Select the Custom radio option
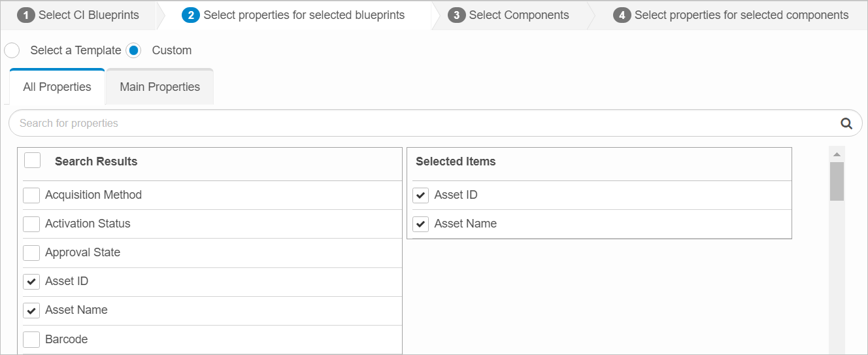The width and height of the screenshot is (868, 355). point(133,50)
